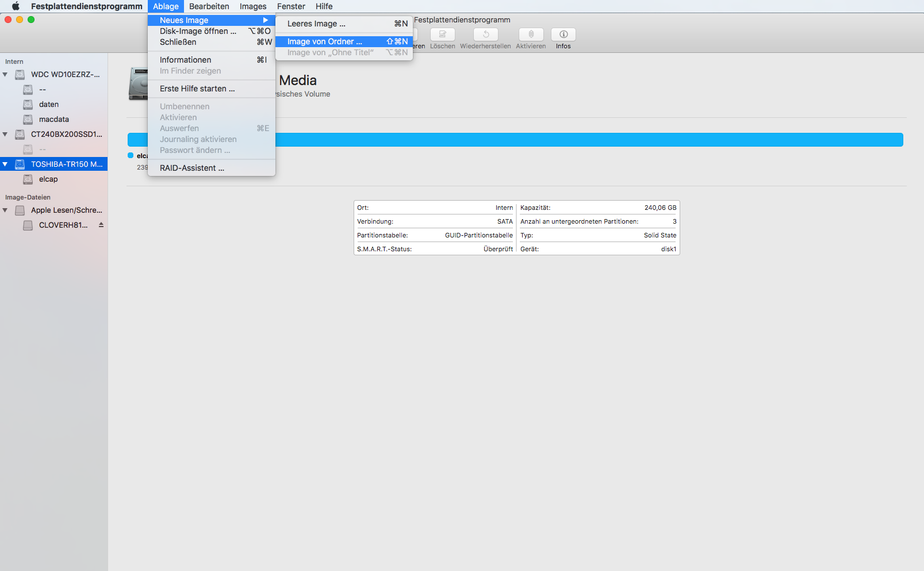Viewport: 924px width, 571px height.
Task: Click the Überprüft S.M.A.R.T. status value
Action: point(498,249)
